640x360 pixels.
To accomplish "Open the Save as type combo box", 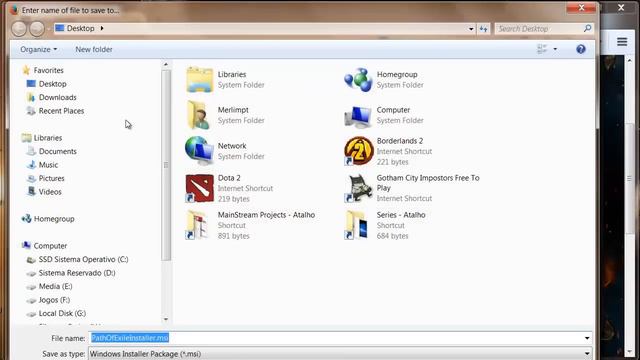I will pyautogui.click(x=340, y=354).
